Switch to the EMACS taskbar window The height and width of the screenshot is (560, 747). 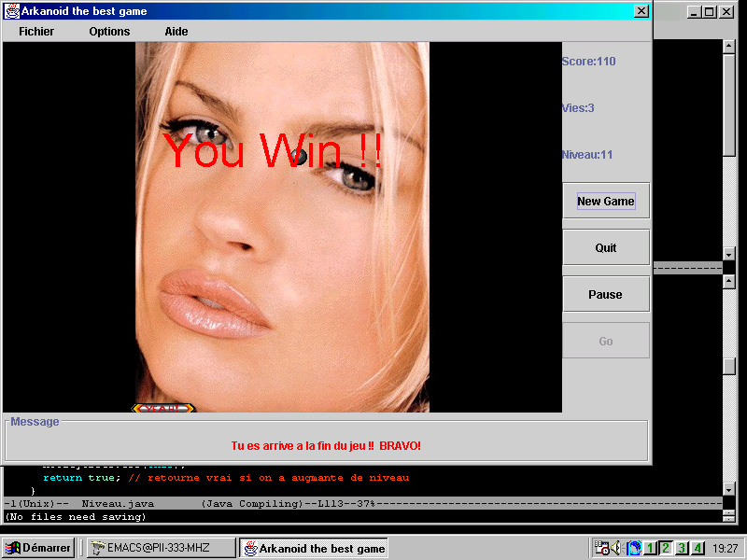[x=160, y=548]
